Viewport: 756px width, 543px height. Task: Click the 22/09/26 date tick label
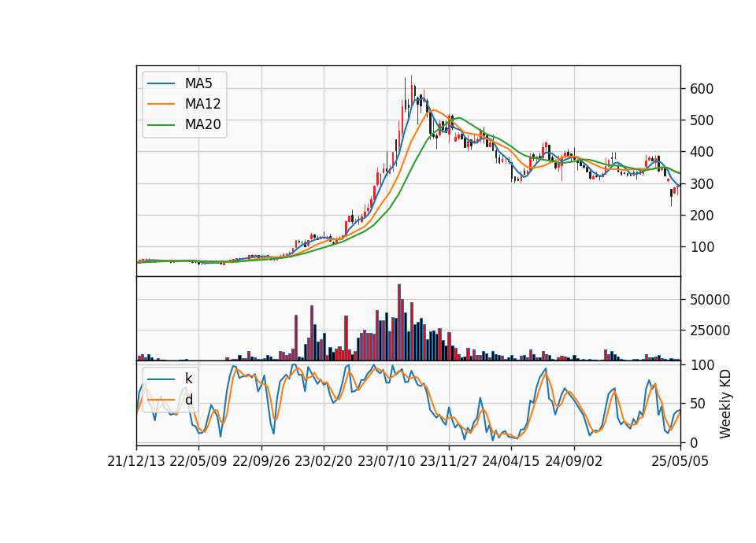(261, 461)
